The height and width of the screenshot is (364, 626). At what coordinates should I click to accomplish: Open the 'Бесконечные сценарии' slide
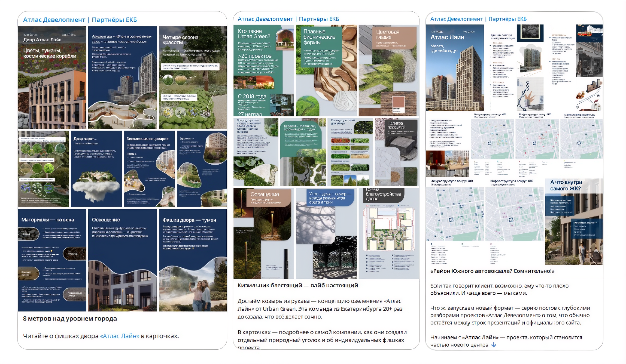149,169
